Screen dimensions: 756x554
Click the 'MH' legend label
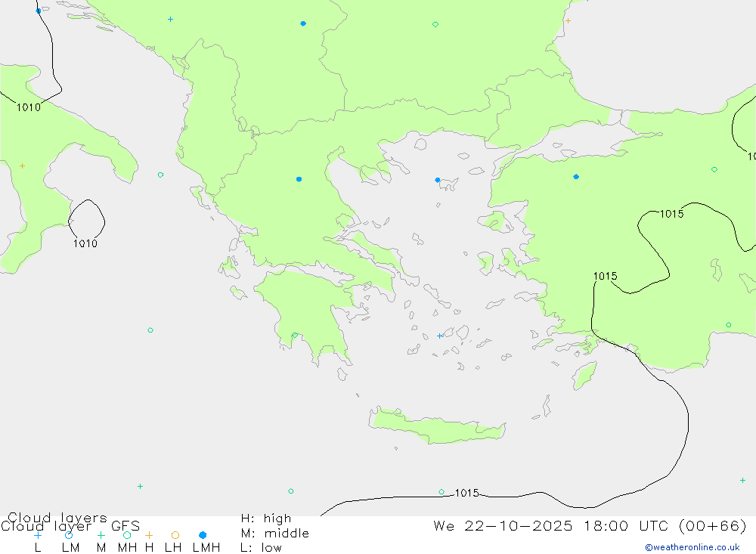[127, 548]
